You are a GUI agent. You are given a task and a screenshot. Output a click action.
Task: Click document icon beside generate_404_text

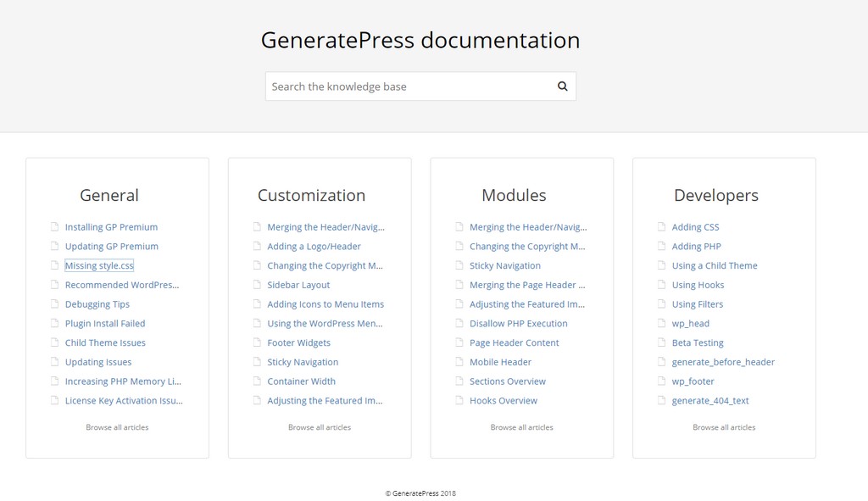click(661, 401)
